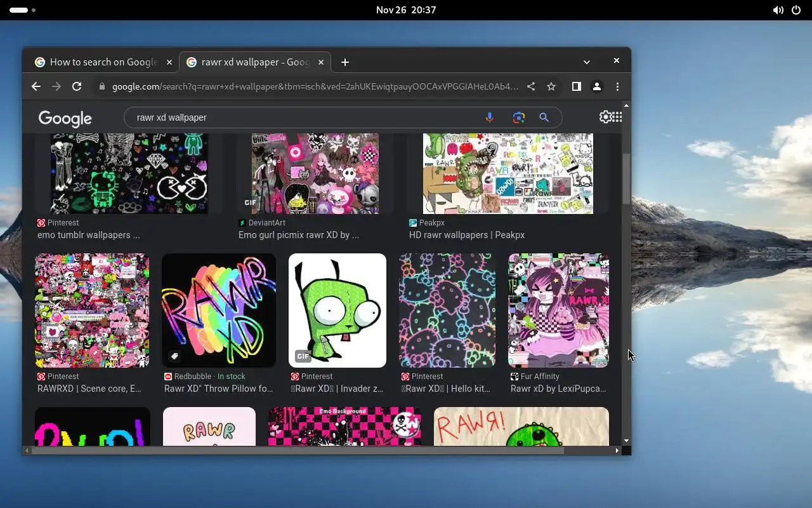Viewport: 812px width, 508px height.
Task: Click the GIF badge on the GIR thumbnail
Action: tap(303, 356)
